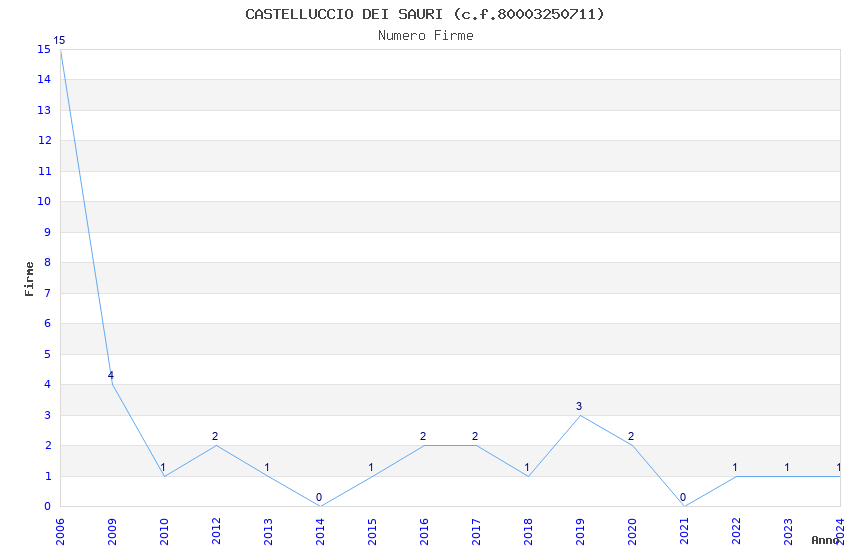Screen dimensions: 850x550
Task: Click data label '4' at the 2009 point
Action: click(111, 375)
